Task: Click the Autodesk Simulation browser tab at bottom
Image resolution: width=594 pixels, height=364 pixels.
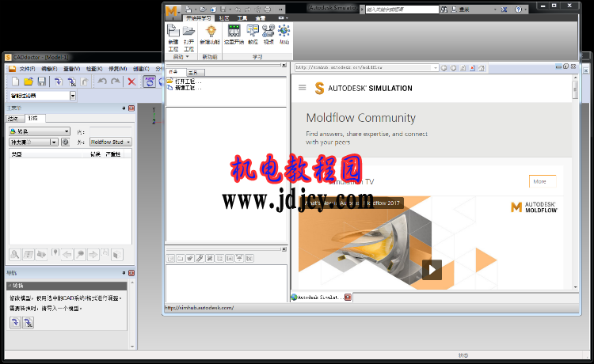Action: [321, 298]
